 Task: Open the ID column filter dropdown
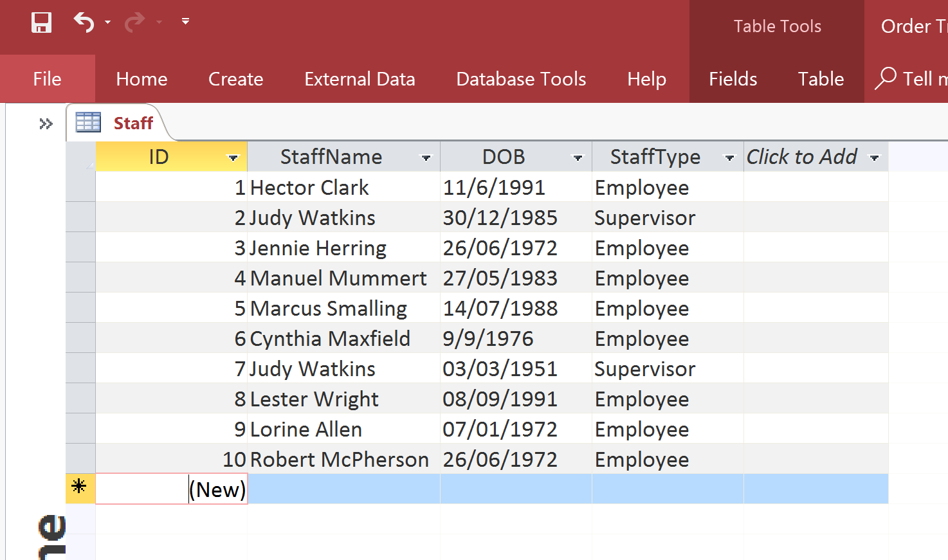pos(233,158)
